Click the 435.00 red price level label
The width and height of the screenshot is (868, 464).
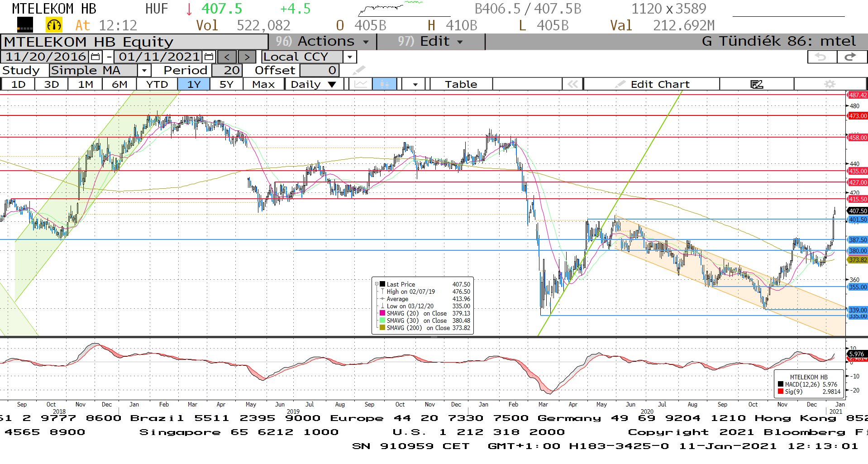pos(857,171)
